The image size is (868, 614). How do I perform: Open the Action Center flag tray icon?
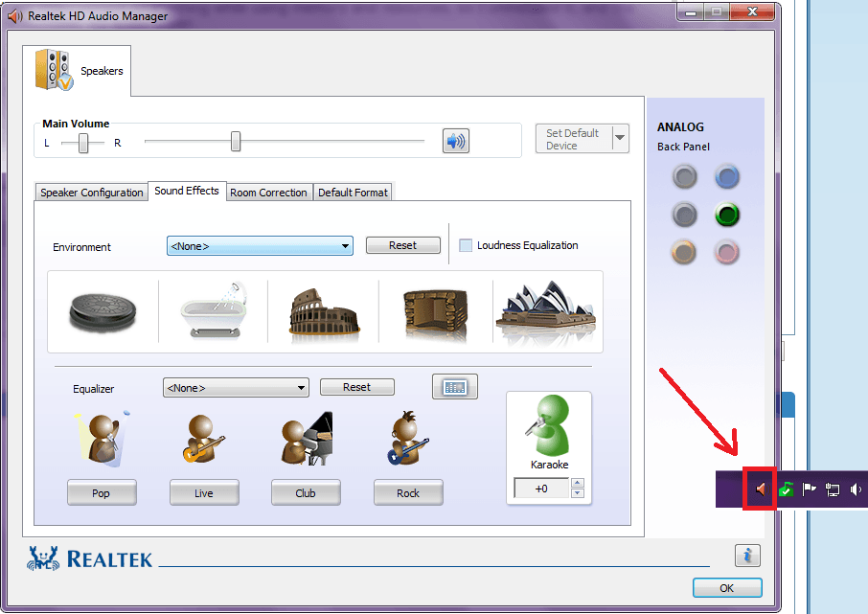pos(809,489)
